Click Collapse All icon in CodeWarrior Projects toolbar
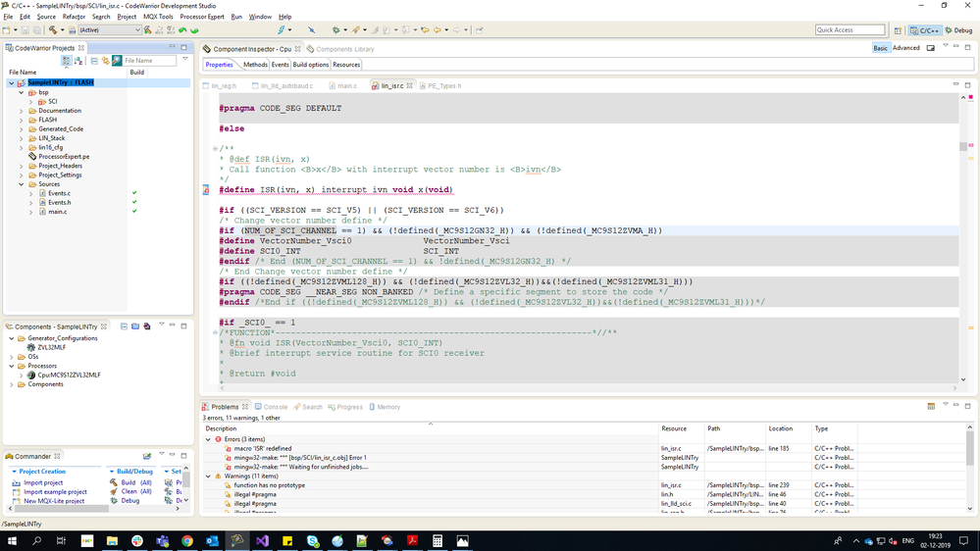Image resolution: width=980 pixels, height=551 pixels. point(94,61)
